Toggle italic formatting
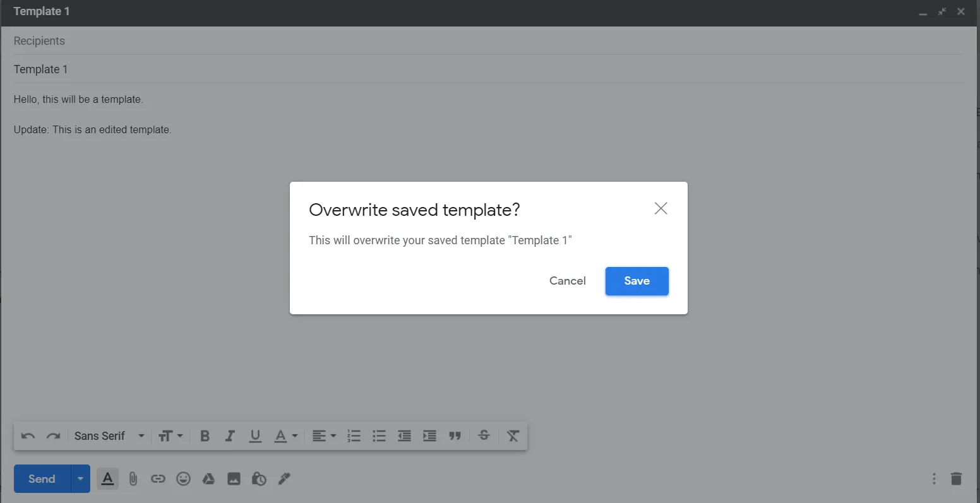 point(230,436)
